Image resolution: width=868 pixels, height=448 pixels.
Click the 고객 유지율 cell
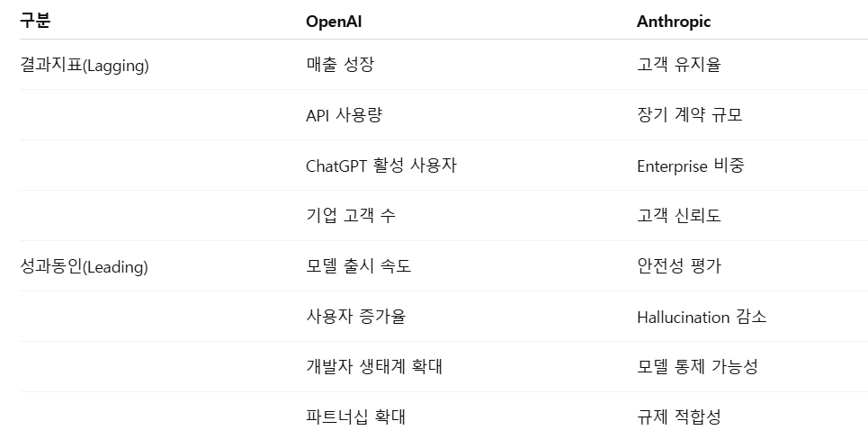coord(679,64)
